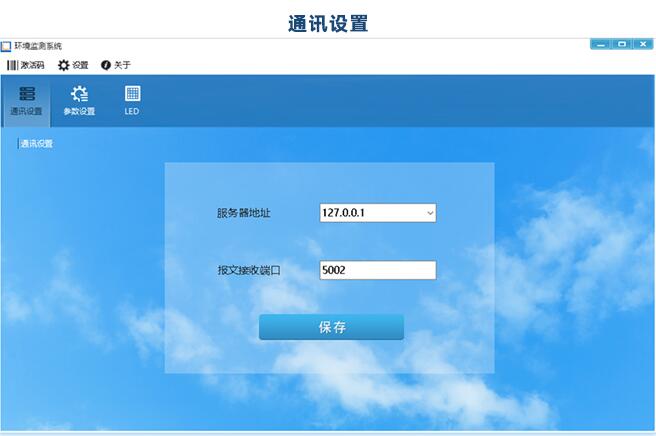Click the barcode icon next to 激活码

[x=12, y=65]
